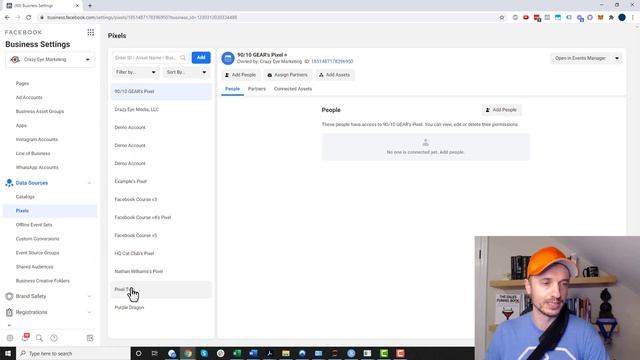Open Pages in the sidebar
Image resolution: width=640 pixels, height=360 pixels.
point(22,83)
